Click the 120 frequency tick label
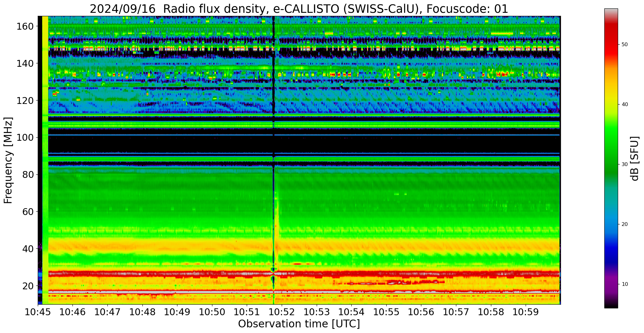Screen dimensions: 644x333 tap(25, 100)
